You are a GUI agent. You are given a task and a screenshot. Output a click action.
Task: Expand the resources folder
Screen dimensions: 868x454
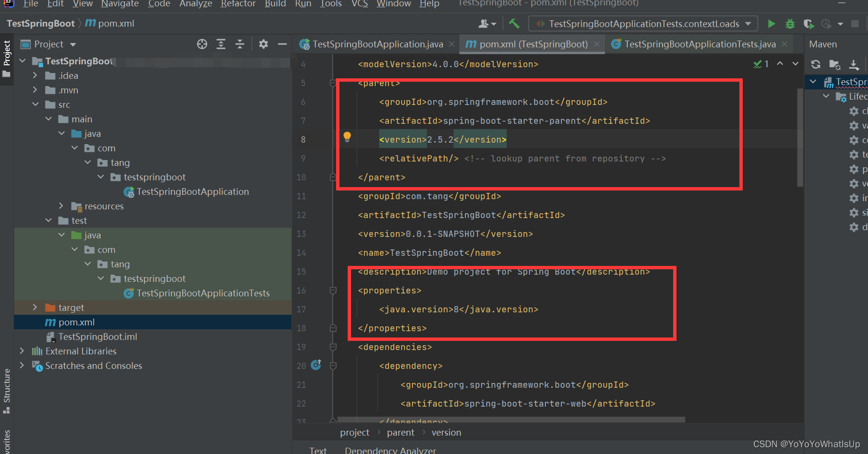(61, 206)
